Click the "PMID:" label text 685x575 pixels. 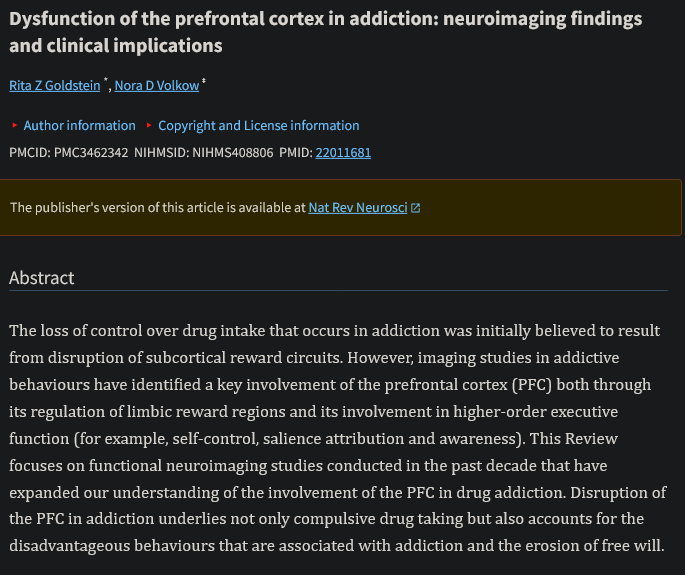coord(295,153)
